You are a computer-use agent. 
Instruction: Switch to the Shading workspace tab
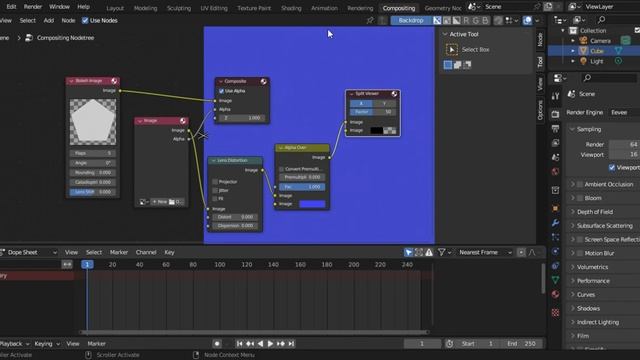(x=291, y=8)
